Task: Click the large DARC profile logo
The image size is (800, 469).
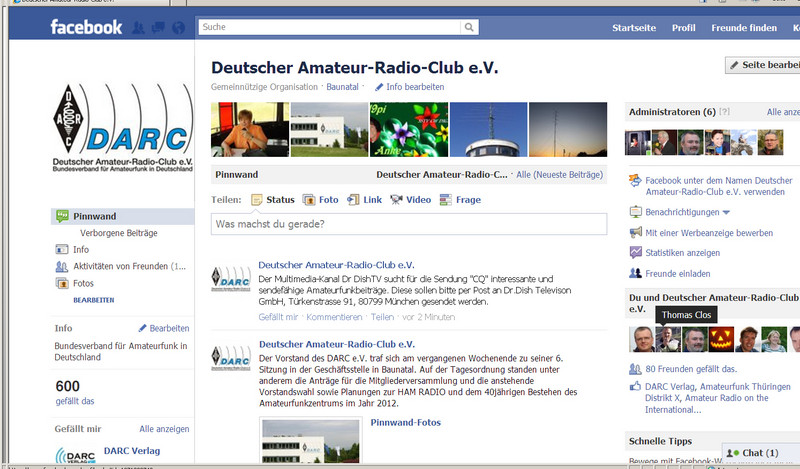Action: coord(122,128)
